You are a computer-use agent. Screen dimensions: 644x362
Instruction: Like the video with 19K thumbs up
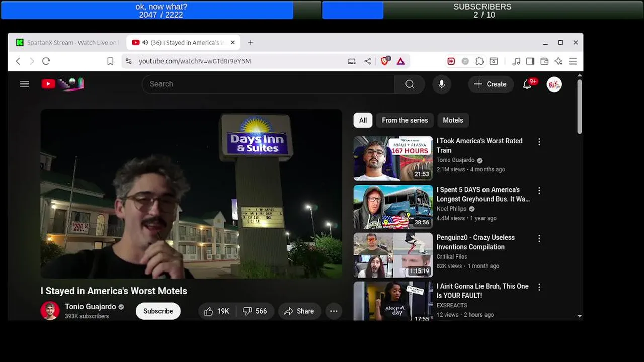point(217,311)
